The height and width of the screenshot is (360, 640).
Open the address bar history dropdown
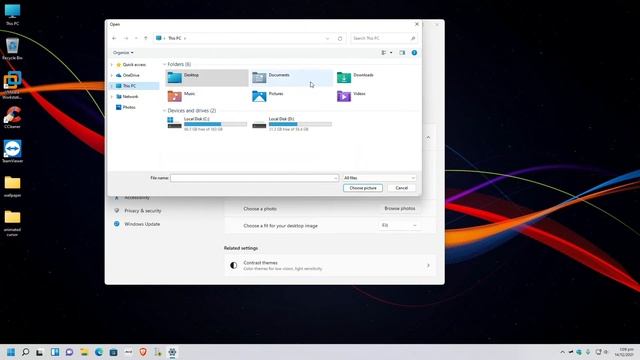point(327,38)
